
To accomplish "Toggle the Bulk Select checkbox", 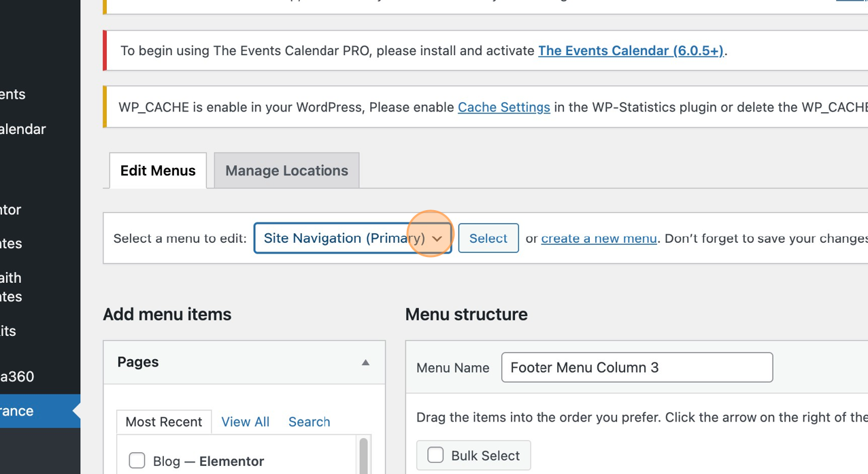I will (x=435, y=455).
